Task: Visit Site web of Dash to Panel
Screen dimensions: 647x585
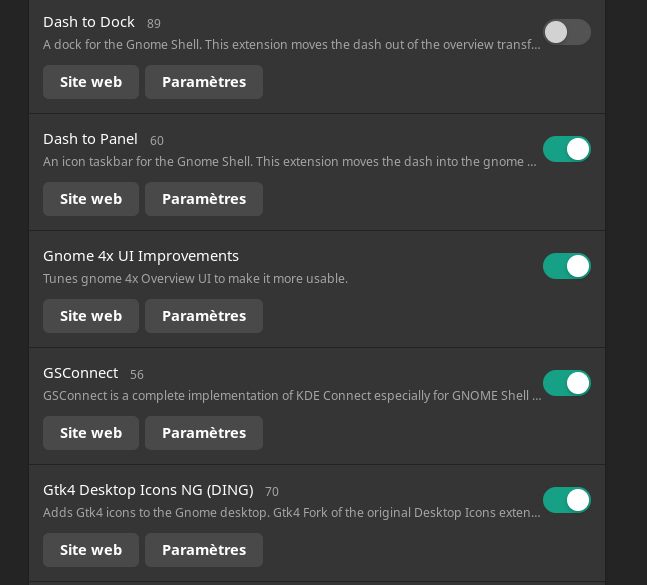Action: 91,199
